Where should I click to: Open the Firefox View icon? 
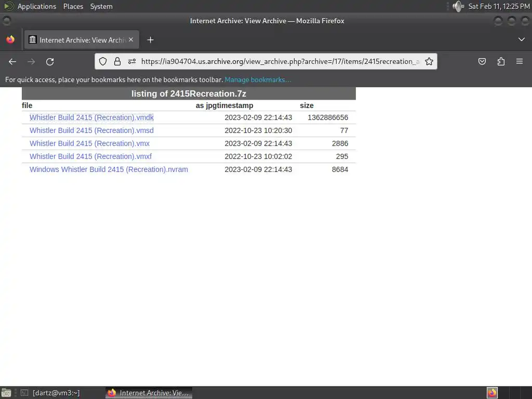10,39
